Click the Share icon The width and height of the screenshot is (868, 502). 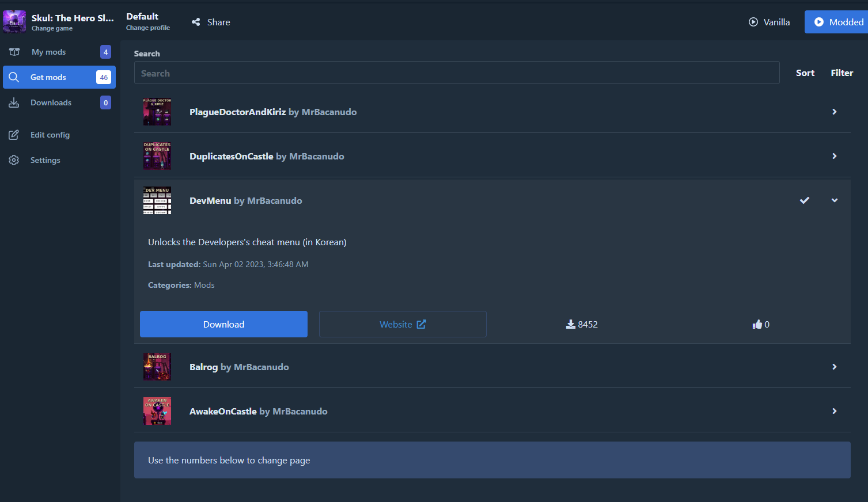(x=196, y=22)
